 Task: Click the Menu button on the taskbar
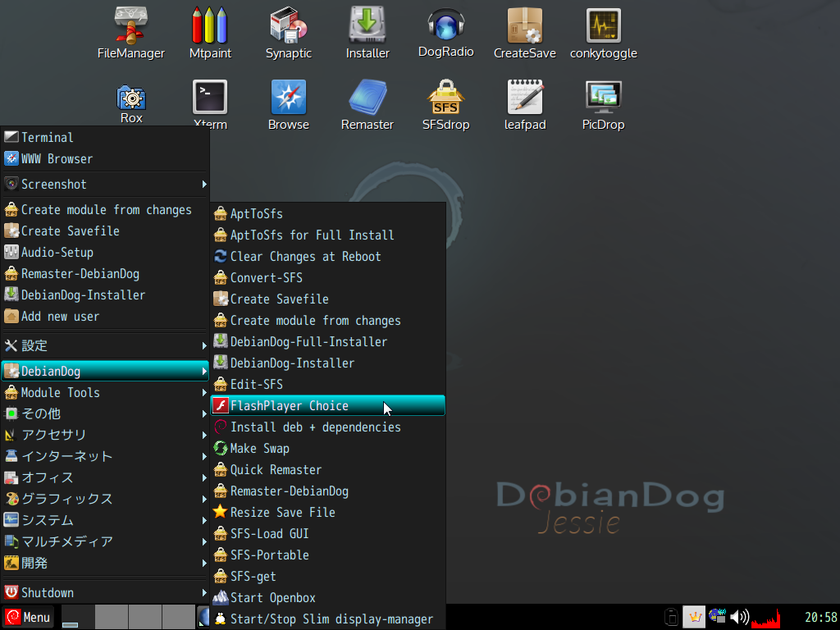[28, 616]
